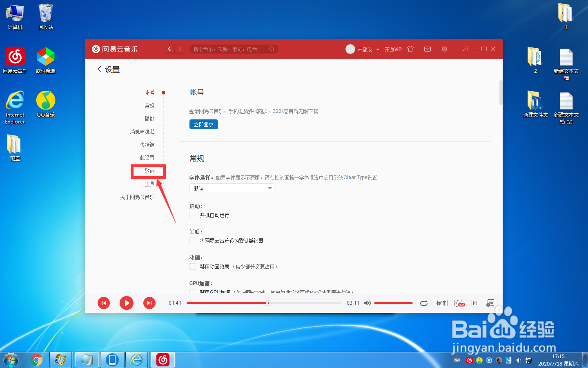Screen dimensions: 588x368
Task: Click the 立即登录 button
Action: [x=203, y=124]
